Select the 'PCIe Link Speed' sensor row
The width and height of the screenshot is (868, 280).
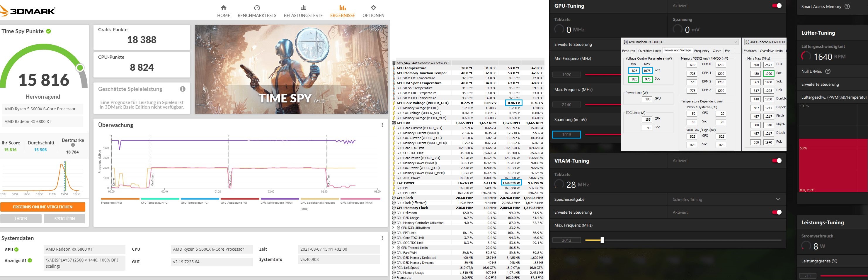click(x=468, y=268)
